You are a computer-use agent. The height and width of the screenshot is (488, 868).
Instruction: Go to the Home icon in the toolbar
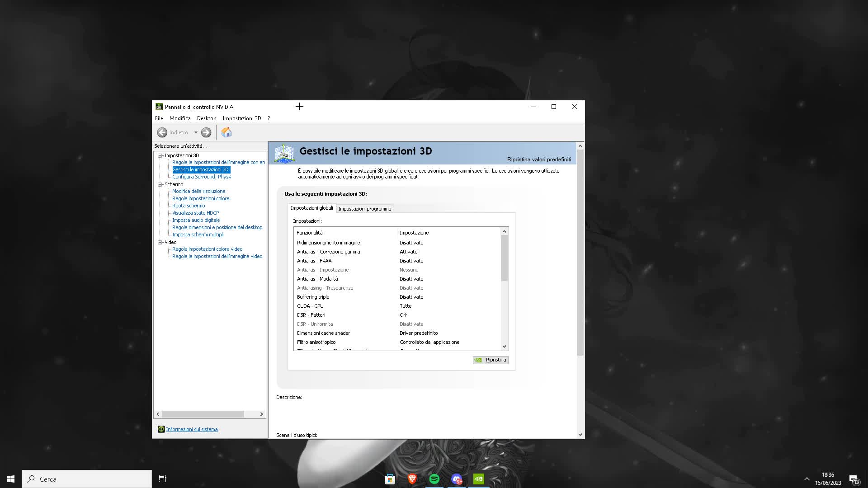[226, 132]
